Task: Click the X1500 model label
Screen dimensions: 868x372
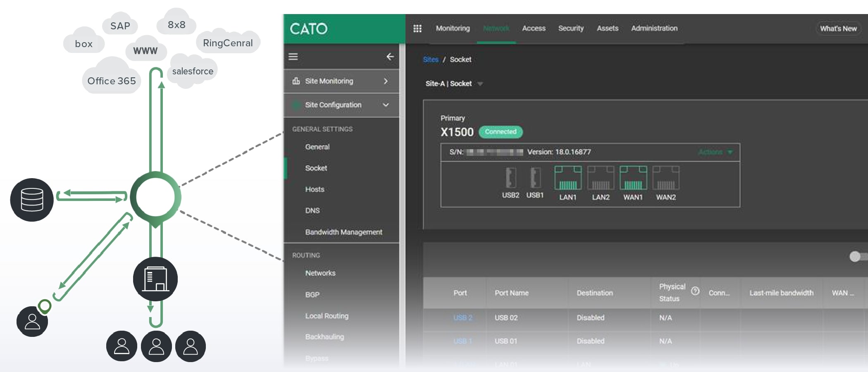Action: (x=457, y=132)
